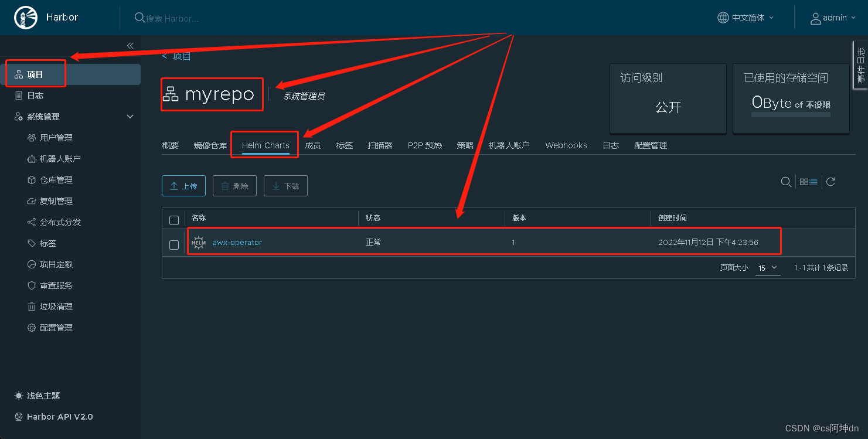Select the Helm Charts tab
Image resolution: width=868 pixels, height=439 pixels.
click(265, 145)
